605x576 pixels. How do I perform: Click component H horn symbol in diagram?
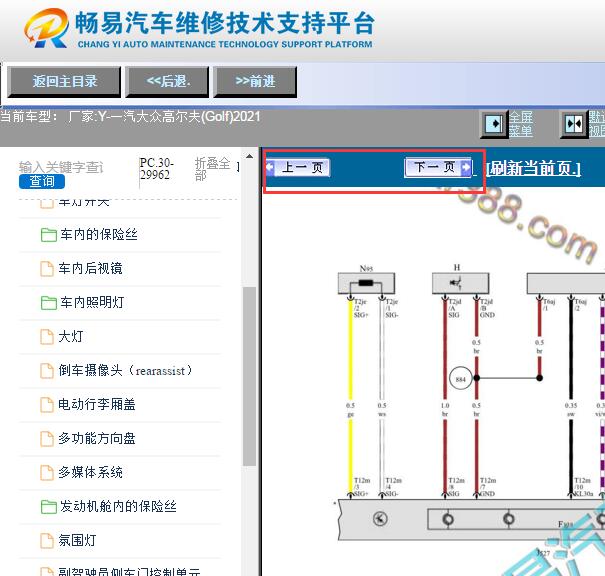pos(460,283)
